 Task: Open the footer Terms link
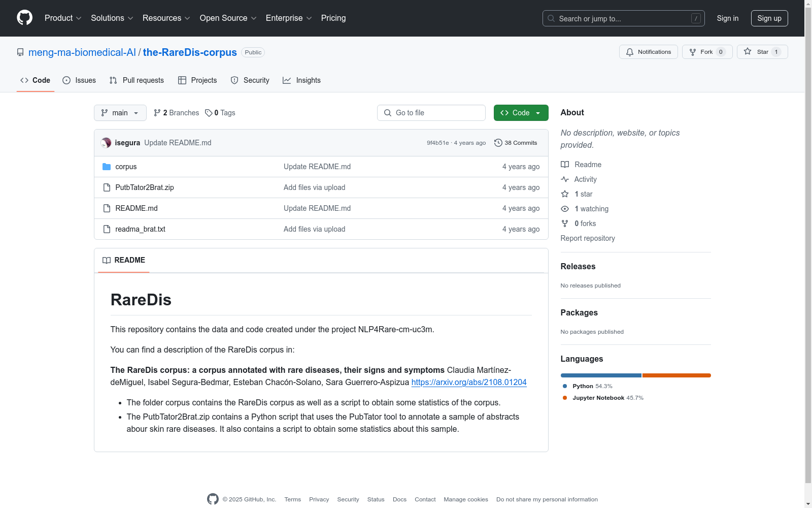coord(293,499)
